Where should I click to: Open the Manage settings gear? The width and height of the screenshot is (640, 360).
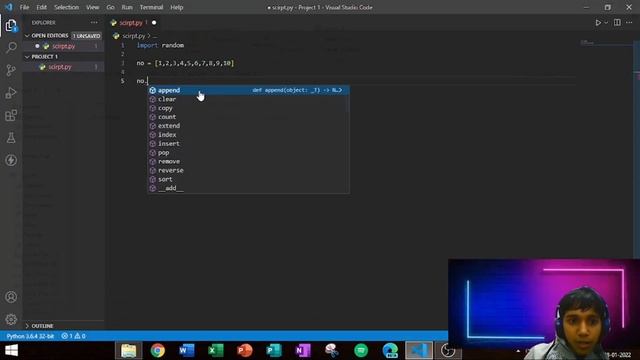11,319
